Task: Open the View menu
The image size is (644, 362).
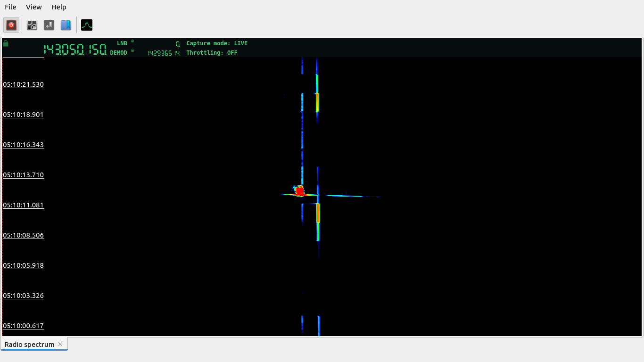Action: 34,7
